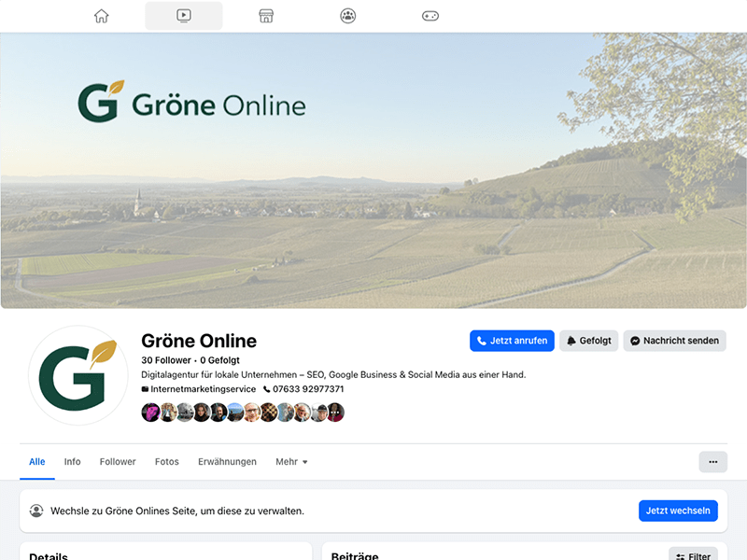The height and width of the screenshot is (560, 747).
Task: Click the Digitalagentur page description text
Action: [x=333, y=375]
